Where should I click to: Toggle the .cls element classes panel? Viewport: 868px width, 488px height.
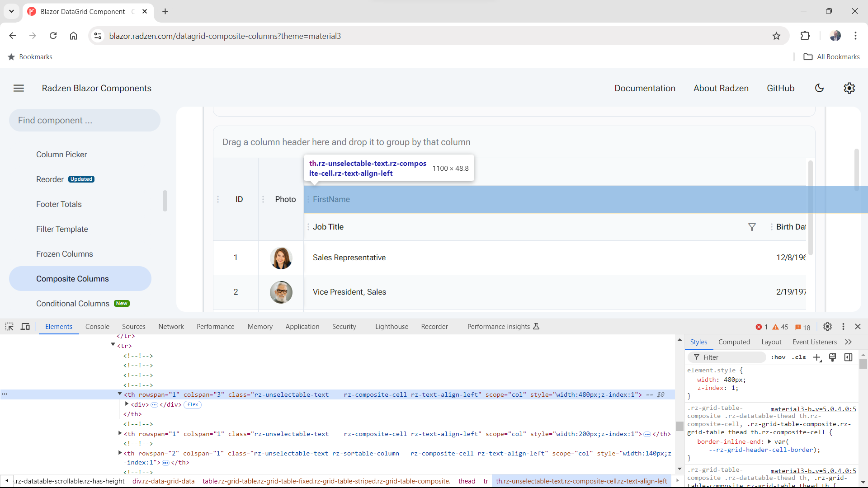[799, 357]
